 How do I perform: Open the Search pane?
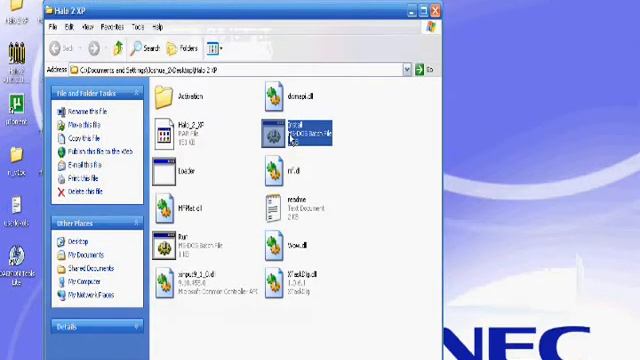coord(145,49)
